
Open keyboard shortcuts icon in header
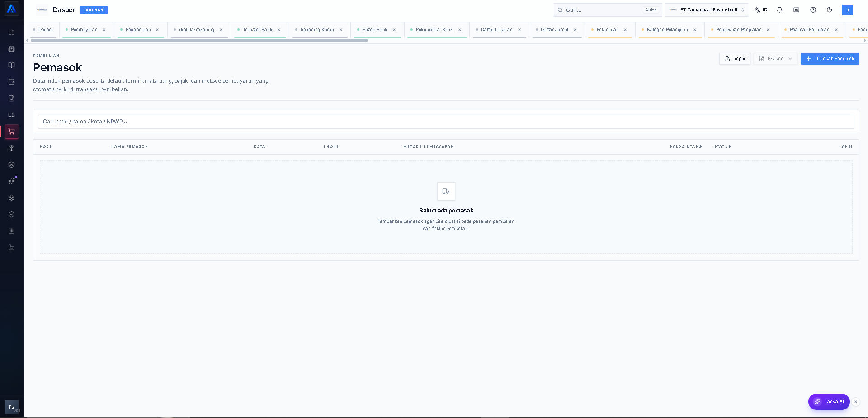pyautogui.click(x=797, y=10)
